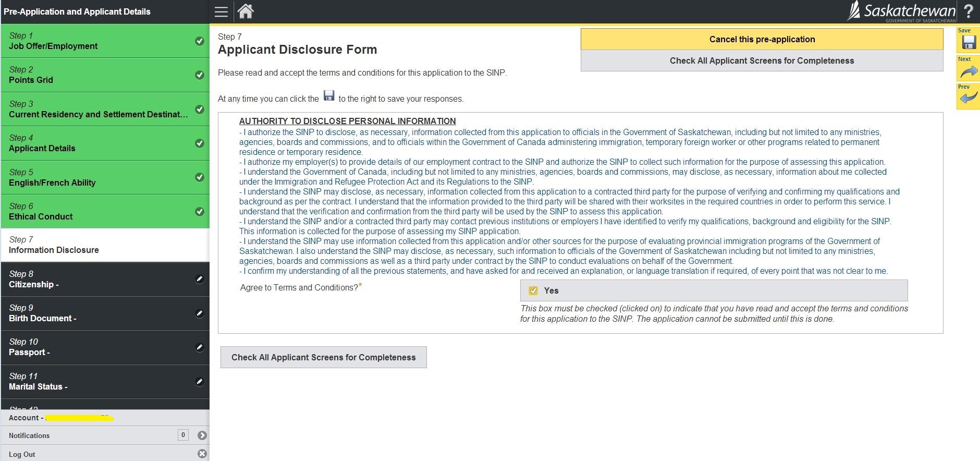Screen dimensions: 980x461
Task: Click the Saskatchewan government logo
Action: point(902,11)
